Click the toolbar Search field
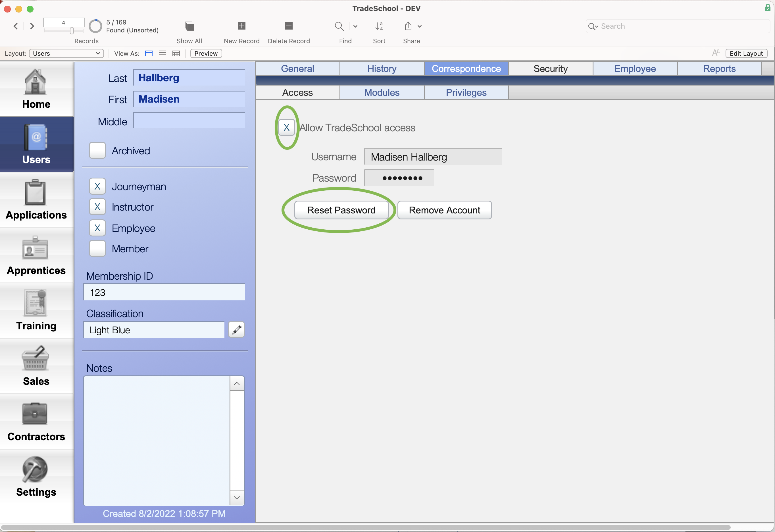Viewport: 775px width, 532px height. point(678,26)
